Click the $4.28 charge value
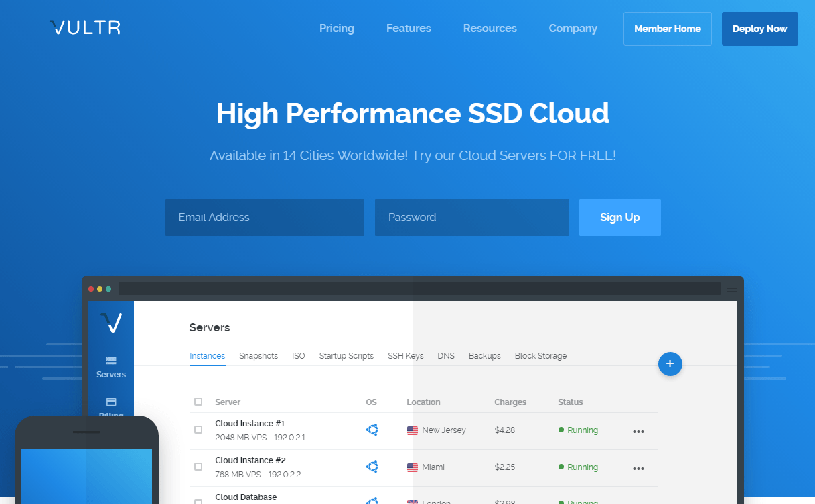The width and height of the screenshot is (815, 504). click(x=505, y=430)
